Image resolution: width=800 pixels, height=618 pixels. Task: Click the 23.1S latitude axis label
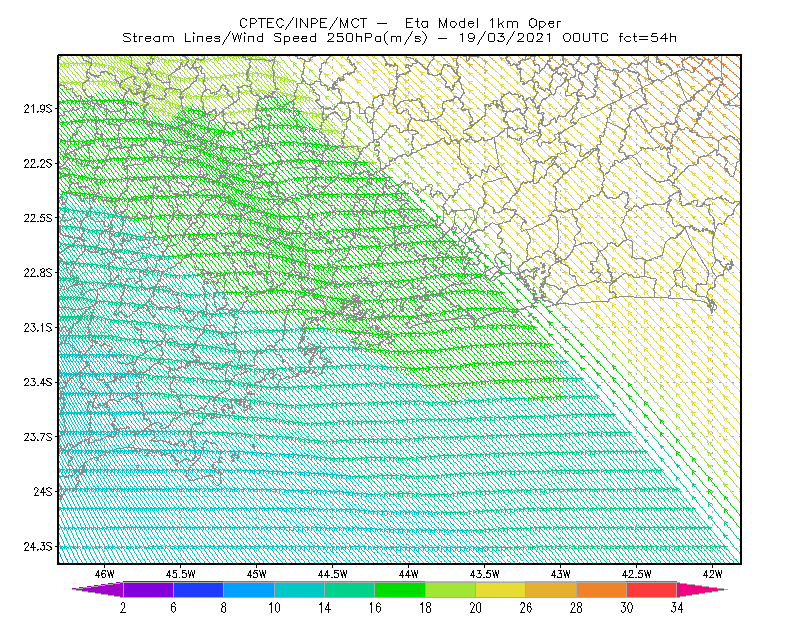pos(38,328)
